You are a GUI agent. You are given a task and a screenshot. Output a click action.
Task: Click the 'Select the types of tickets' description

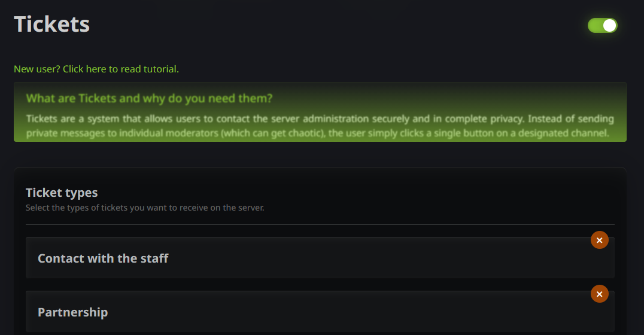[145, 208]
